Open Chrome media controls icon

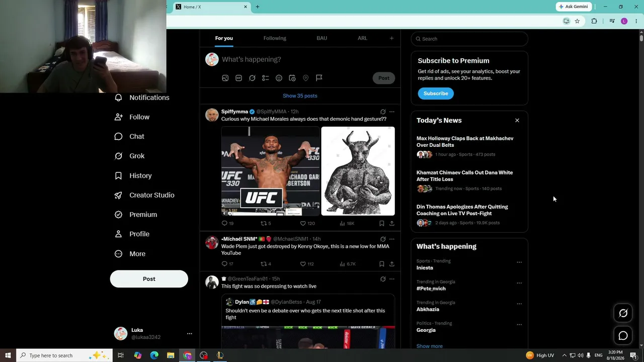click(612, 21)
